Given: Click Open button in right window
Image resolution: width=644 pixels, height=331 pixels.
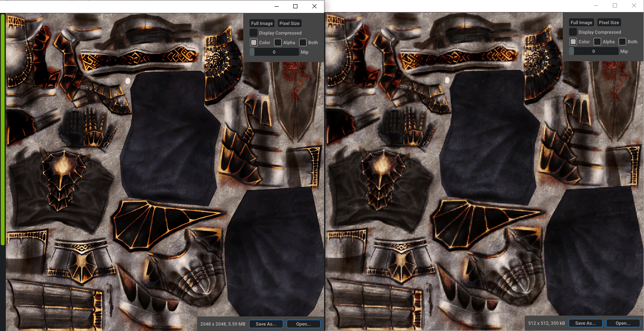Looking at the screenshot, I should point(623,323).
